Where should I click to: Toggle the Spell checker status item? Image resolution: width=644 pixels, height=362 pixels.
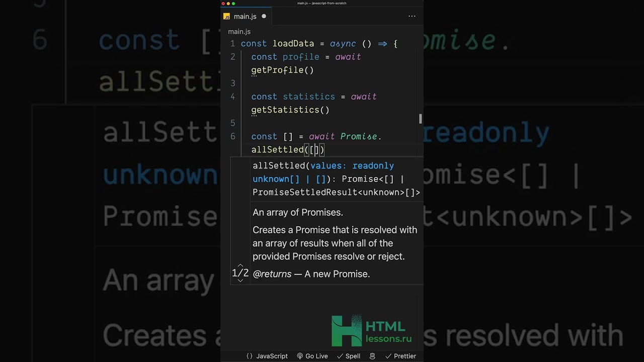tap(349, 356)
